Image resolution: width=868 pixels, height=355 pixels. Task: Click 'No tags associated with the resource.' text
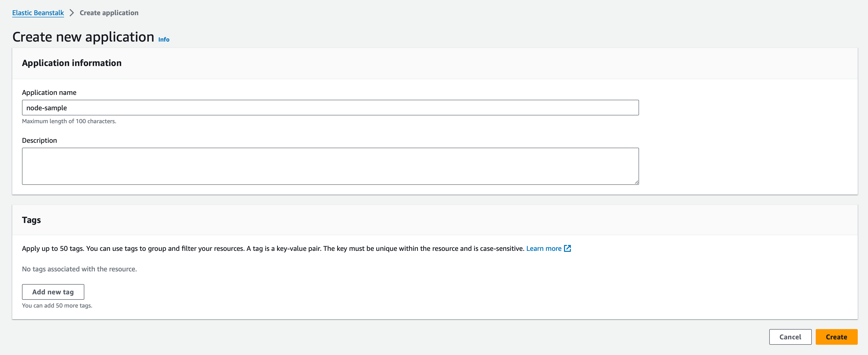pos(79,269)
